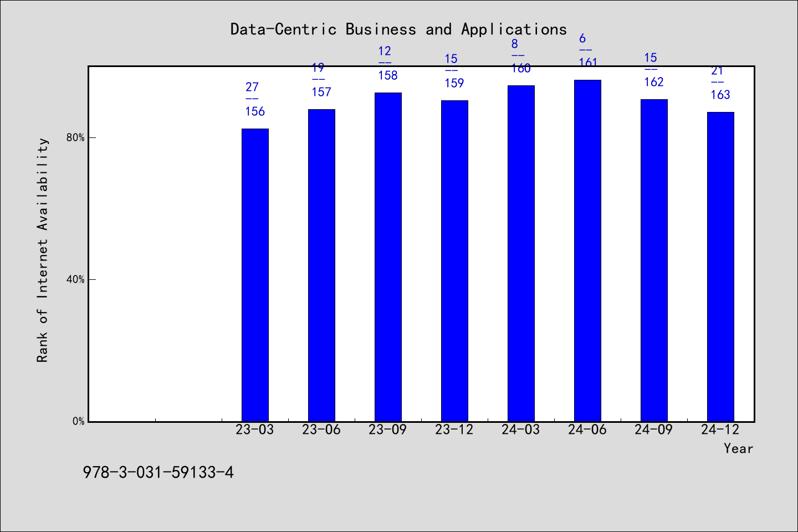Click the Year axis title
The height and width of the screenshot is (532, 798).
click(738, 448)
